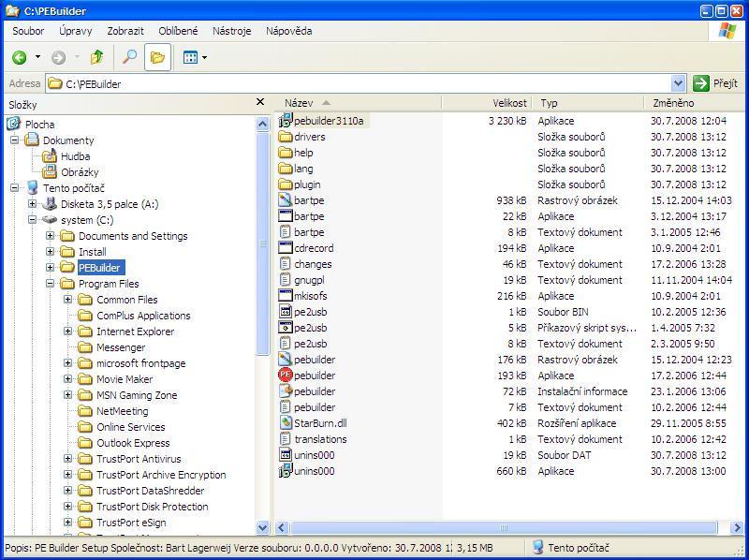This screenshot has height=560, width=749.
Task: Click the bartpe Textový dokument type cell
Action: [580, 232]
